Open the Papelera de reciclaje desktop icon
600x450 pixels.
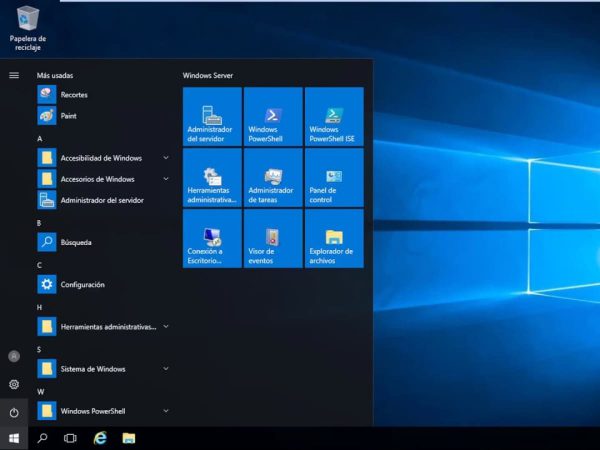(x=28, y=24)
